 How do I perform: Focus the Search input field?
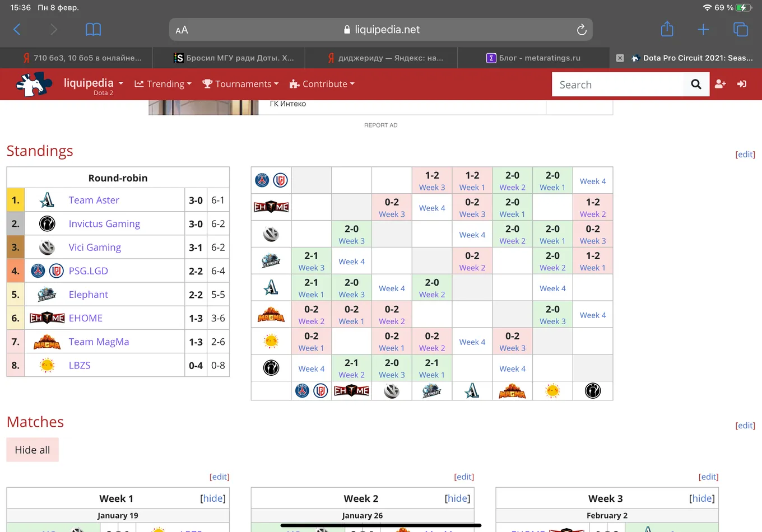click(618, 84)
